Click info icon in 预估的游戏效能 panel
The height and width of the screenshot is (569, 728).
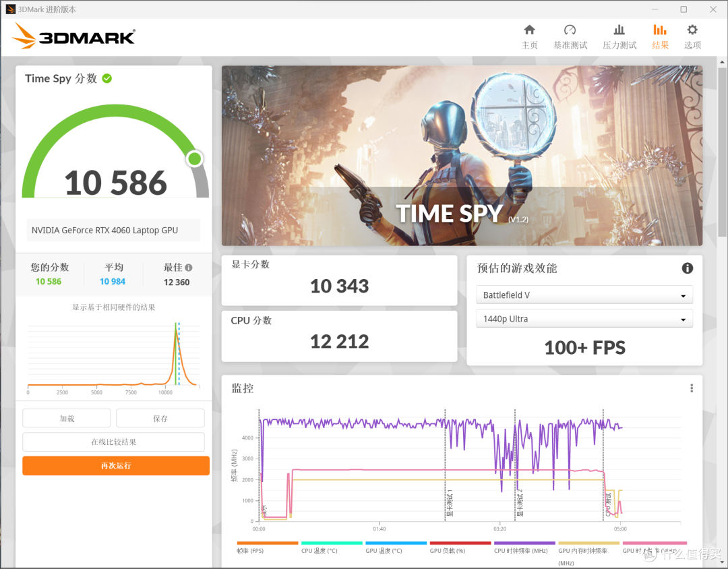point(687,268)
